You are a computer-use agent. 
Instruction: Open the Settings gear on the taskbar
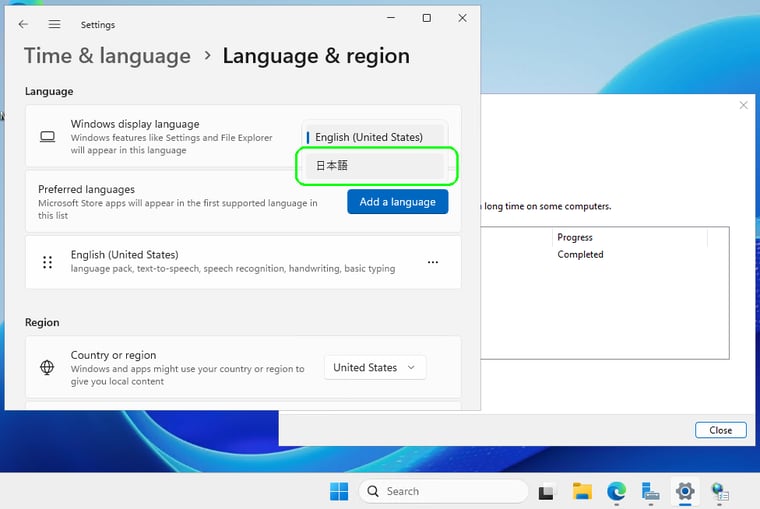click(685, 492)
